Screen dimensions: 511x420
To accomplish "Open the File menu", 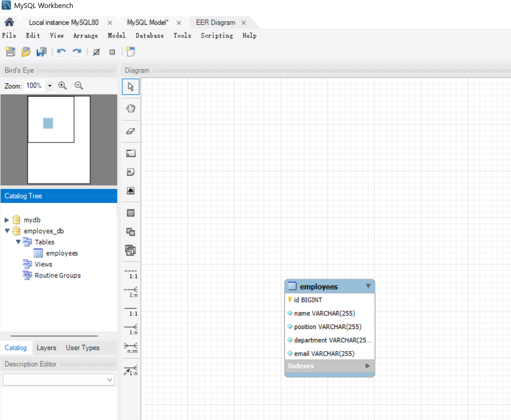I will click(x=9, y=35).
